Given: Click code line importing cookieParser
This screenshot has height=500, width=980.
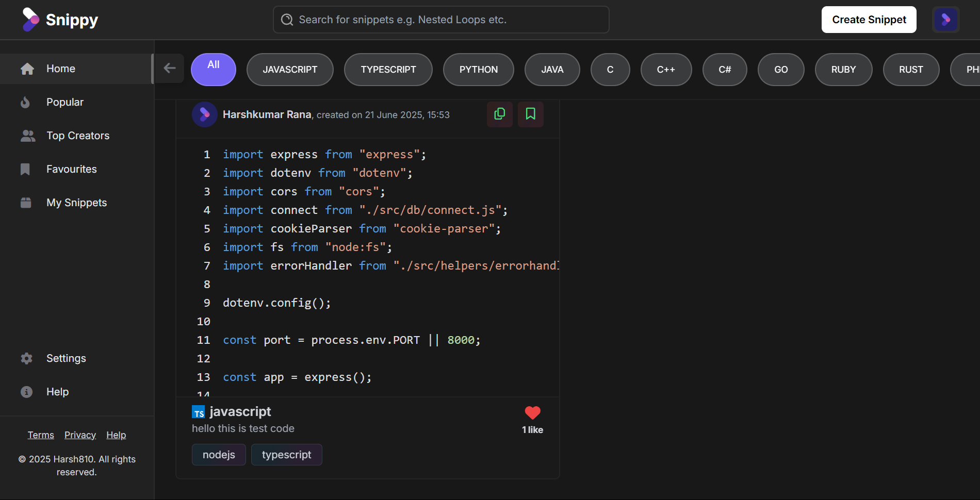Looking at the screenshot, I should coord(362,229).
